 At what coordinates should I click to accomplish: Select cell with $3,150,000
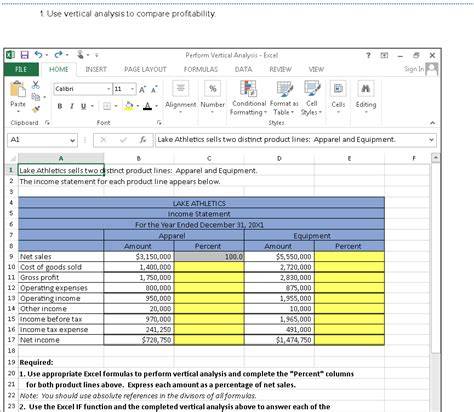pyautogui.click(x=139, y=256)
